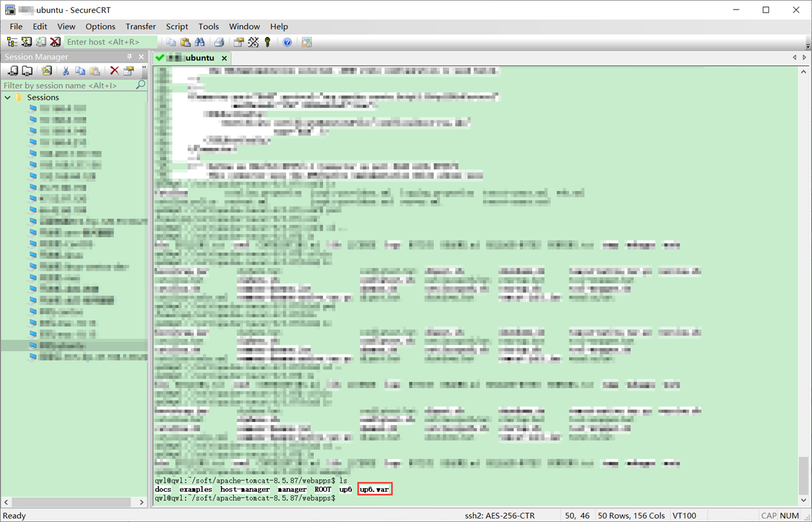Close the Session Manager panel
The image size is (812, 522).
pyautogui.click(x=142, y=57)
